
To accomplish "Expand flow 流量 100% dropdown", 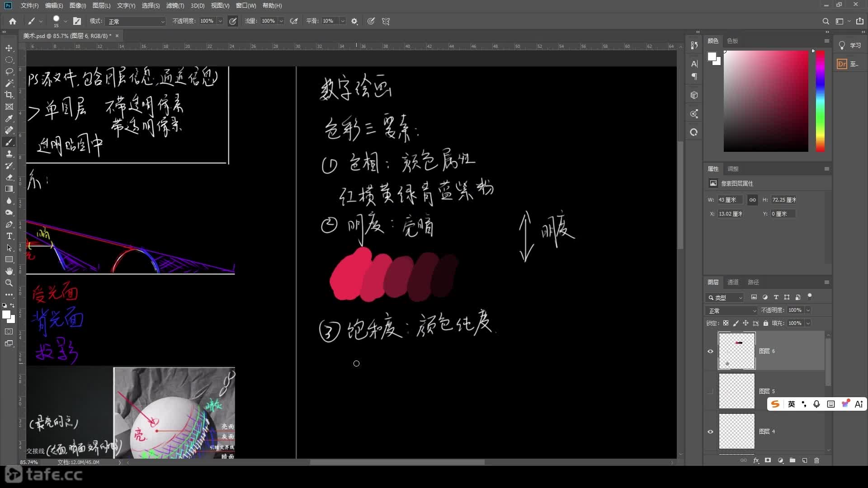I will [281, 21].
